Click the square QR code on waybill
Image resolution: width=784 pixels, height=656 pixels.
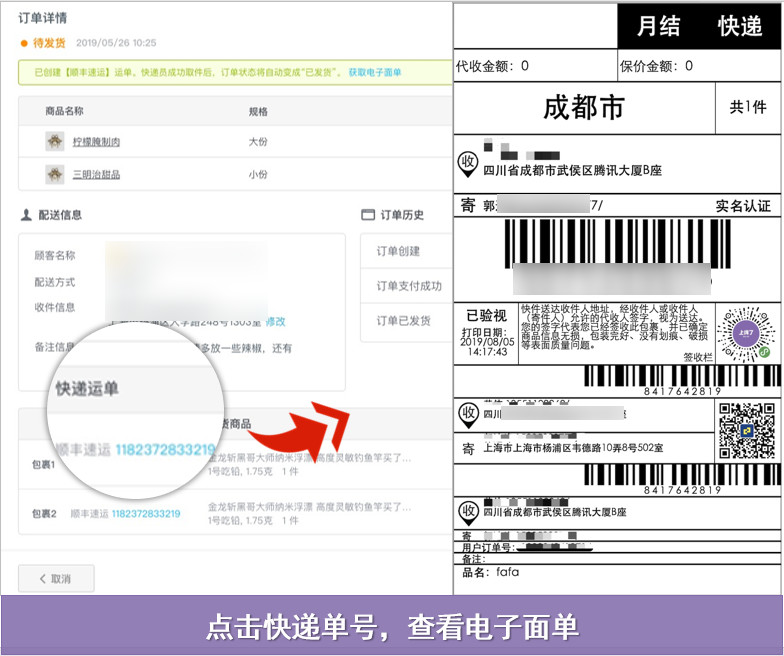[x=746, y=427]
